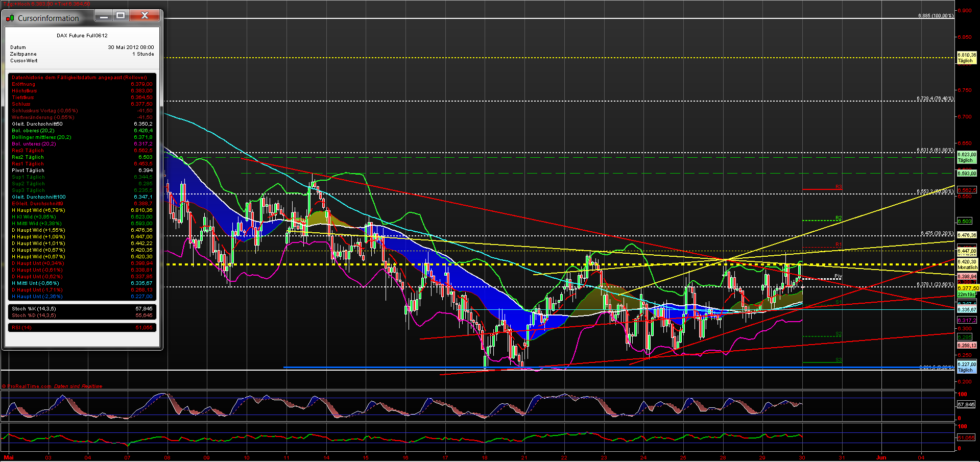
Task: Click the ProRealTime.com watermark link
Action: pos(30,386)
